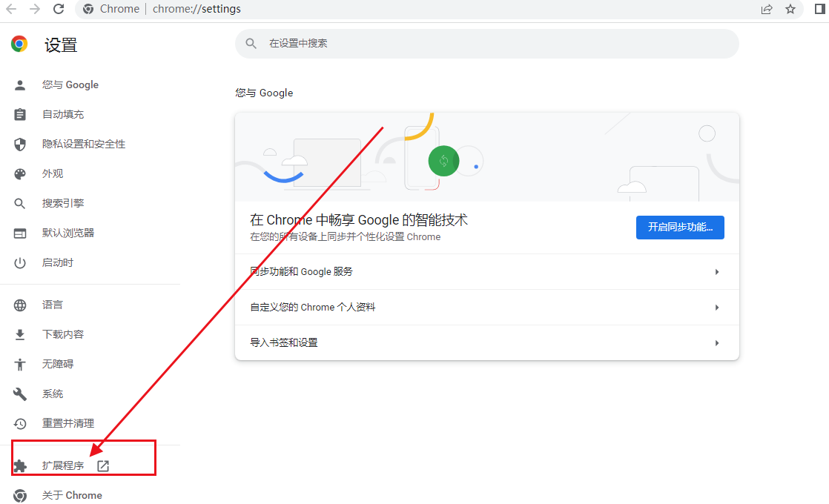Open the 您与 Google settings section
This screenshot has height=504, width=829.
(70, 84)
